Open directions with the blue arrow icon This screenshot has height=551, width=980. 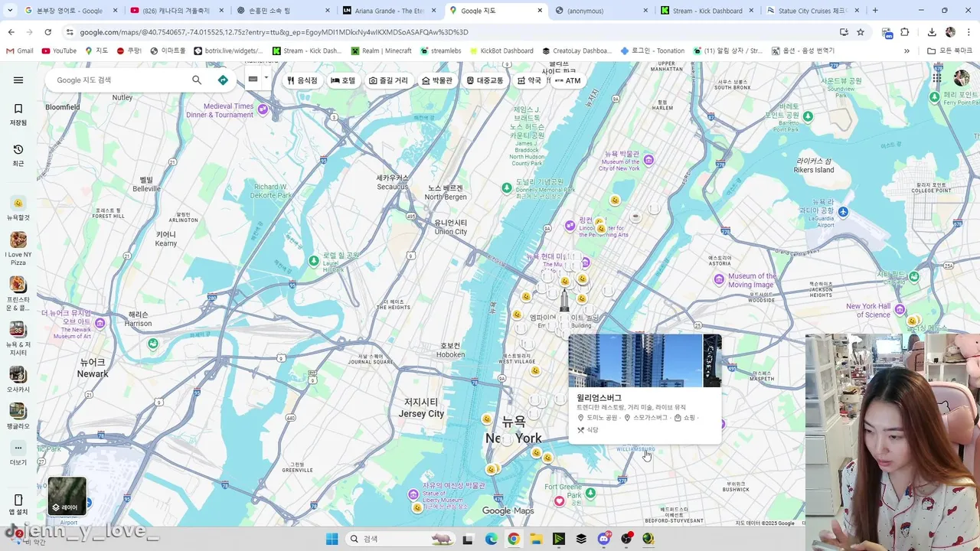(x=223, y=80)
